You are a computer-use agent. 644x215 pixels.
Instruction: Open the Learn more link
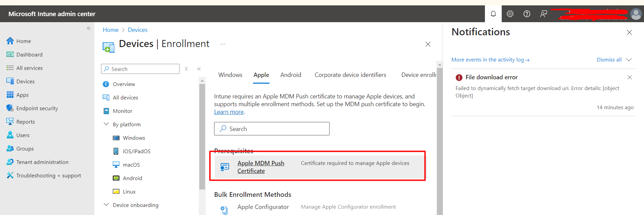point(229,112)
